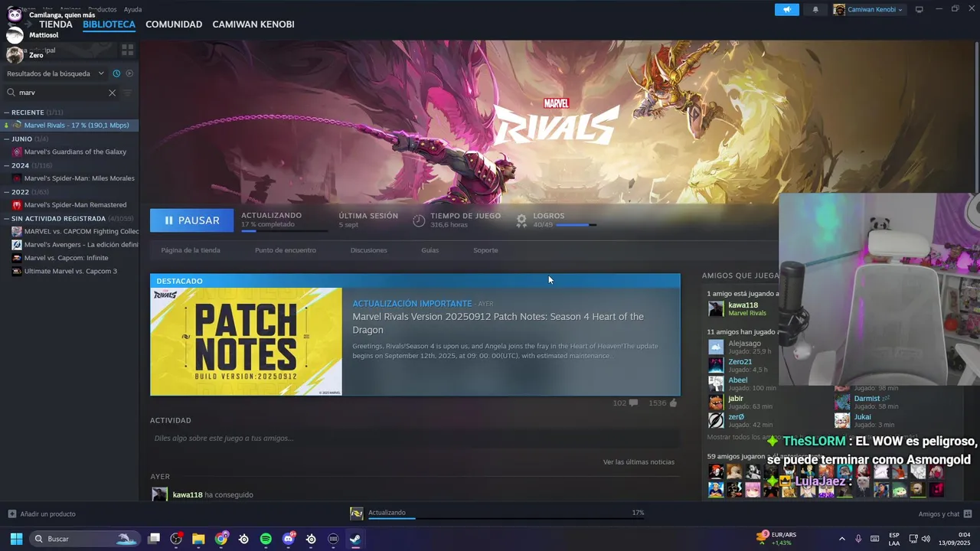
Task: Open Chrome from the taskbar
Action: [x=221, y=539]
